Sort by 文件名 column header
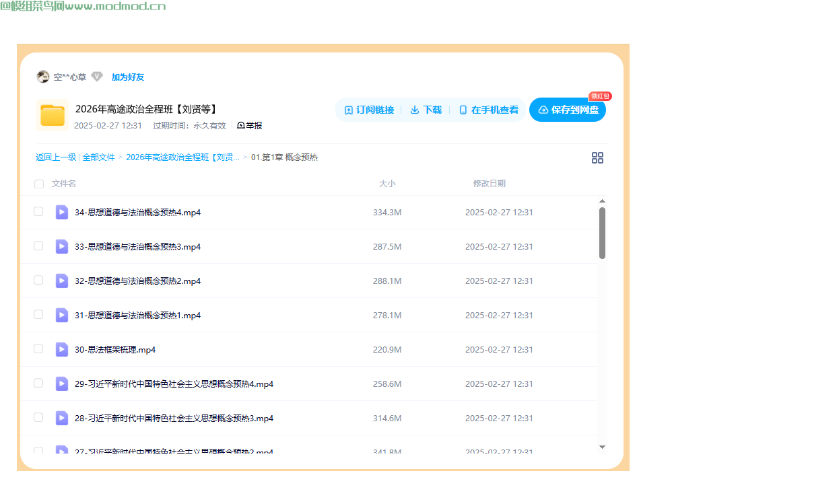The height and width of the screenshot is (504, 839). pyautogui.click(x=64, y=184)
